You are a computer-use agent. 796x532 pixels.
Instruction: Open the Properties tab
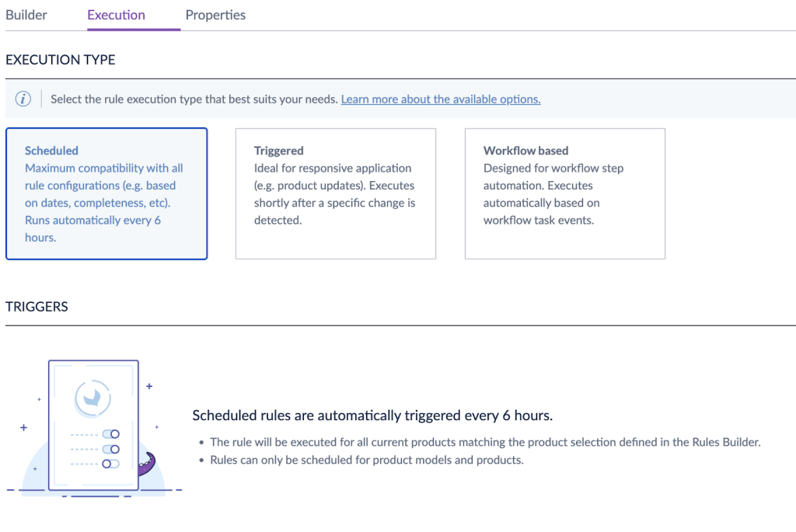pyautogui.click(x=215, y=15)
